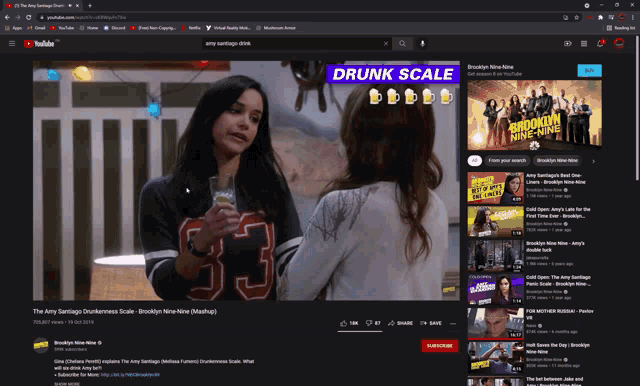Image resolution: width=640 pixels, height=386 pixels.
Task: Select the Brooklyn Nine-Nine filter chip
Action: [557, 160]
